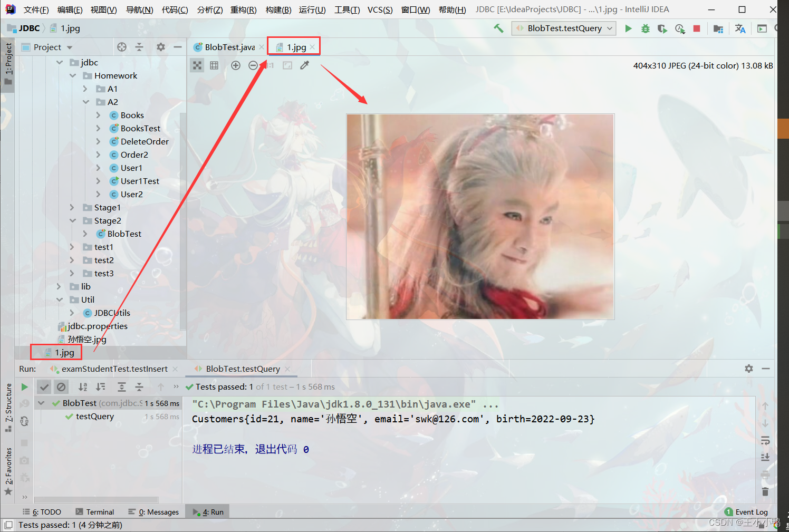Open the profiler run icon in toolbar

tap(680, 28)
